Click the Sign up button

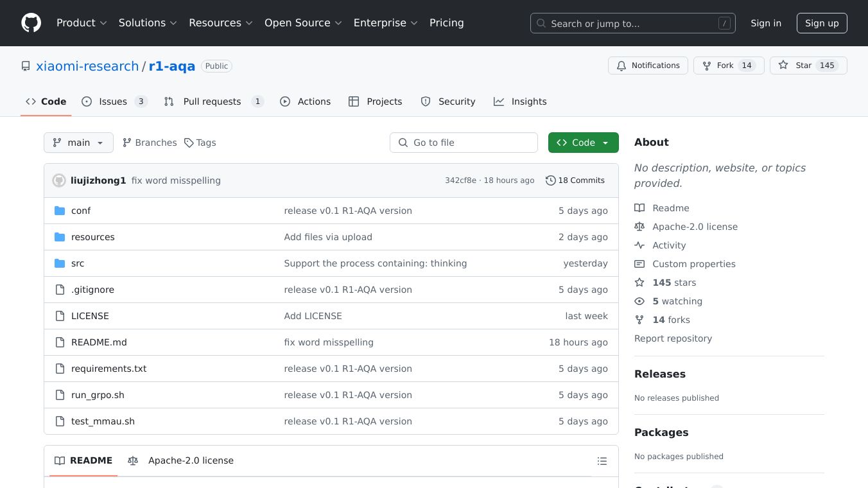822,23
